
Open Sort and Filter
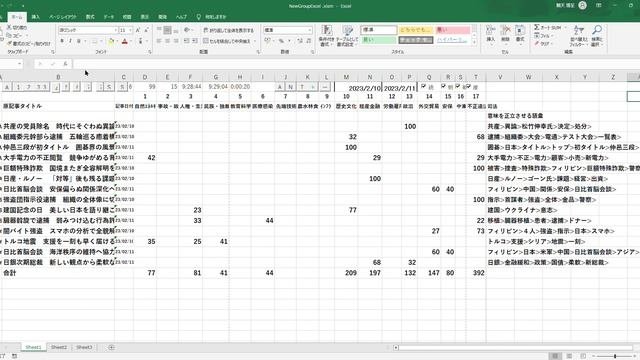click(x=579, y=36)
